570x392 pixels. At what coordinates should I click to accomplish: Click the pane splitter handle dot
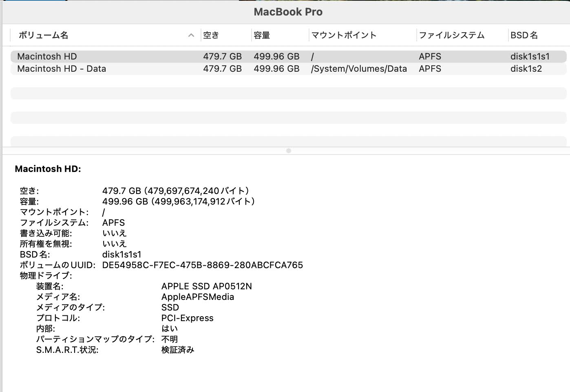pyautogui.click(x=289, y=150)
